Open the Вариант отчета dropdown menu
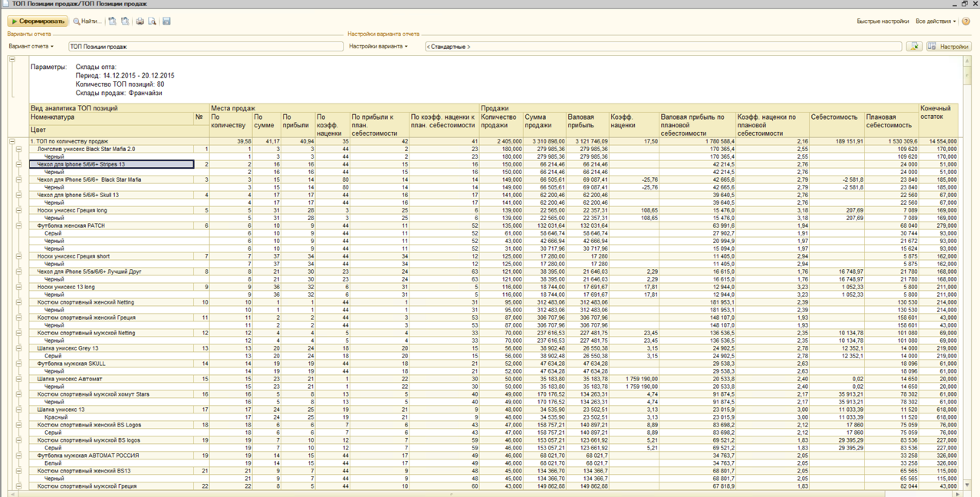 tap(31, 47)
